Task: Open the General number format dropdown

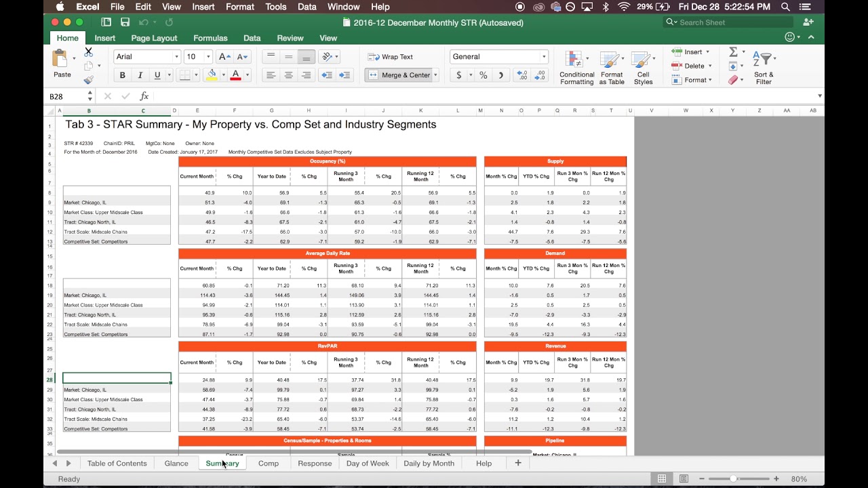Action: pos(544,57)
